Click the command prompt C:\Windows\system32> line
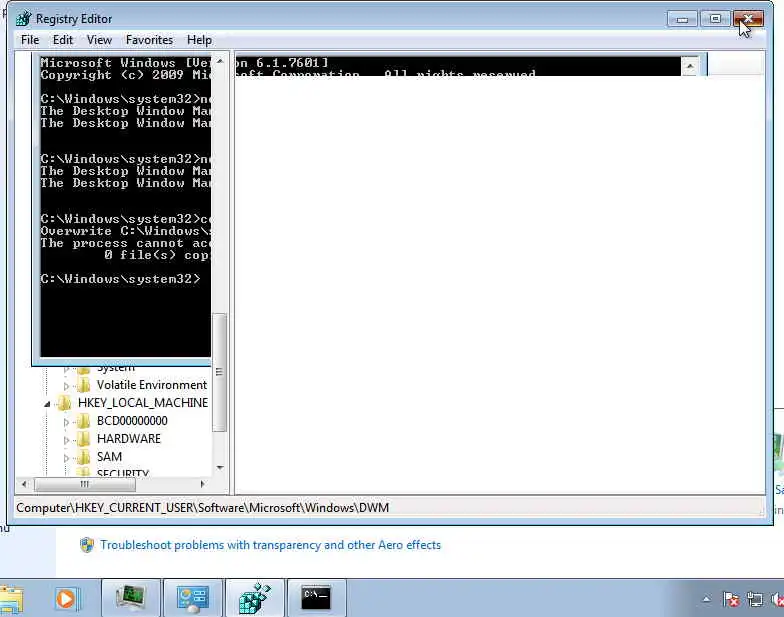 tap(120, 278)
